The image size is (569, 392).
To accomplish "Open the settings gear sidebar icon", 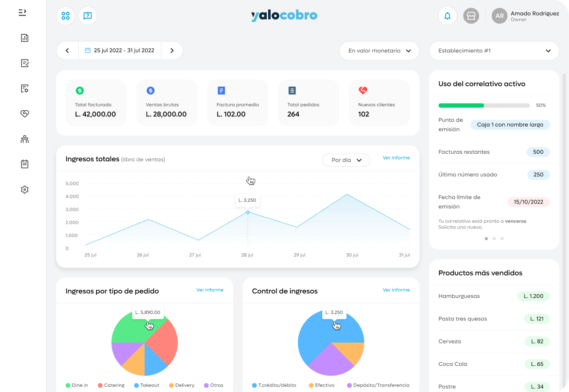I will coord(24,190).
